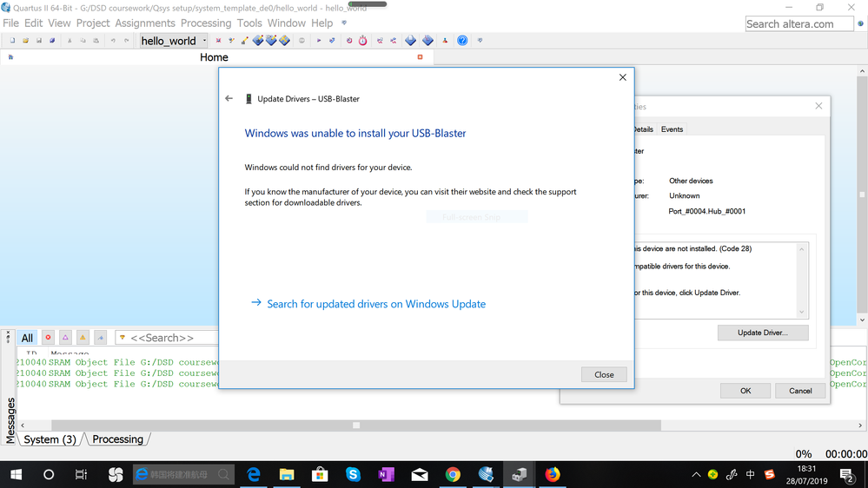868x488 pixels.
Task: Open the hello_world project dropdown
Action: (204, 41)
